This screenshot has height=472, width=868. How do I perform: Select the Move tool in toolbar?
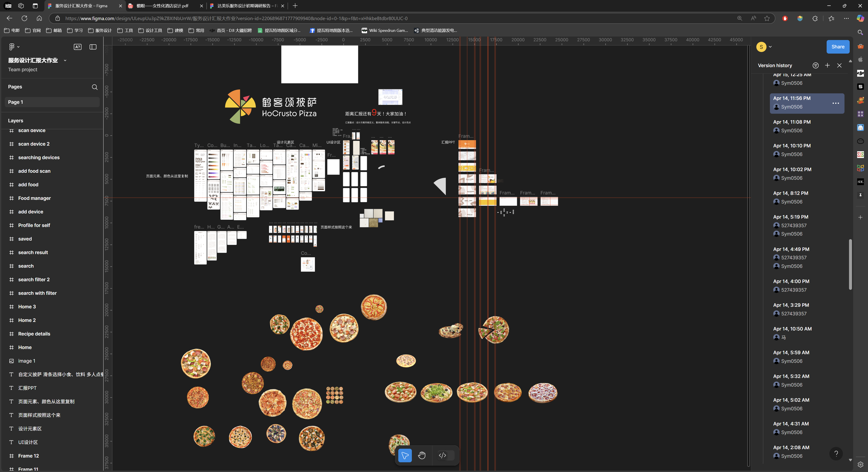405,455
